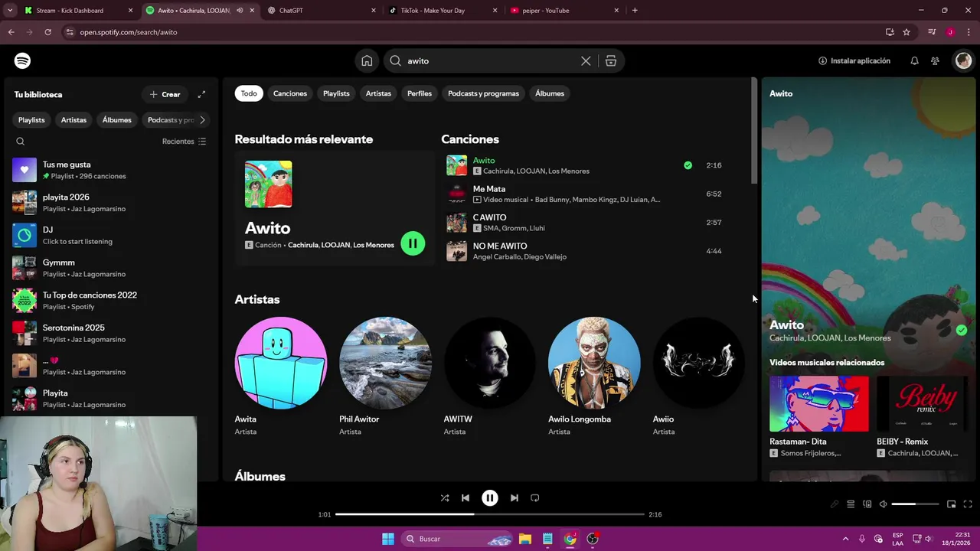The height and width of the screenshot is (551, 980).
Task: Select the Playlists search filter tab
Action: 336,93
